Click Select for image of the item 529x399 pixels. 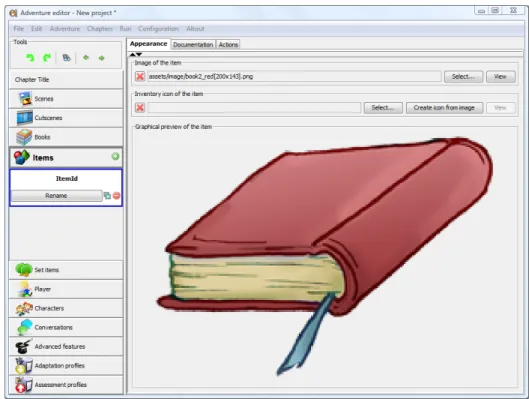(463, 77)
